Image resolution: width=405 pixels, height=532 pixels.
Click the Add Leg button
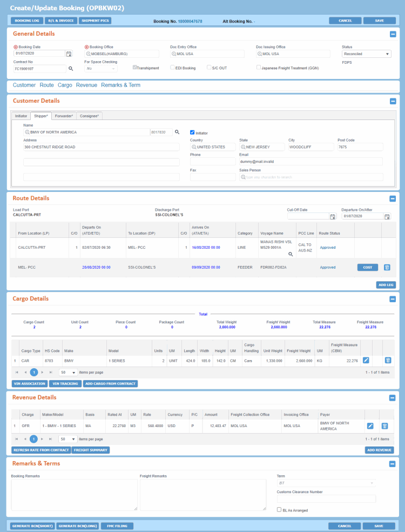[x=386, y=285]
